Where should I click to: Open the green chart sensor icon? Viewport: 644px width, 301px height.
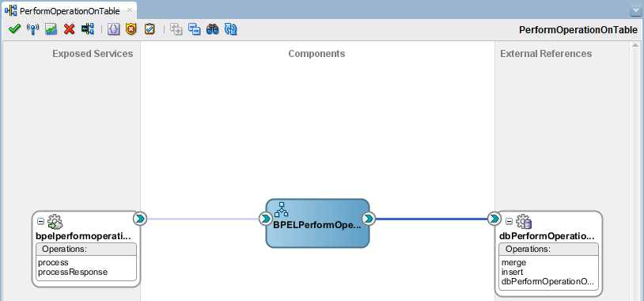(51, 29)
